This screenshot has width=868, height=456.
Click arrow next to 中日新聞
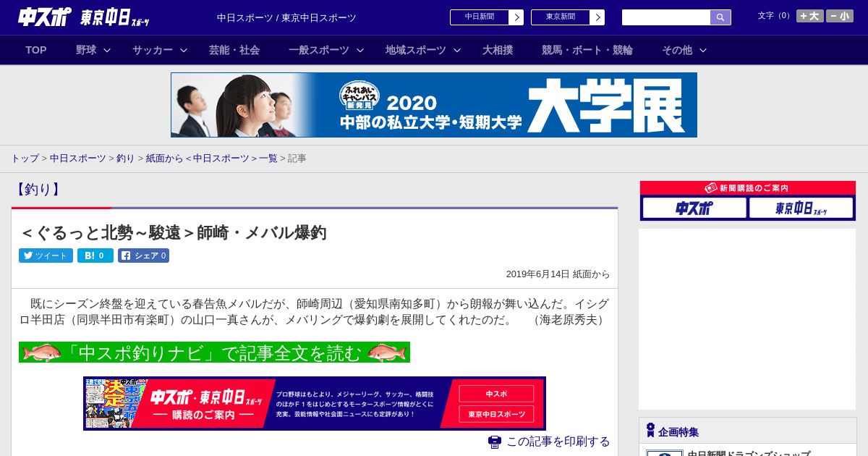tap(516, 17)
